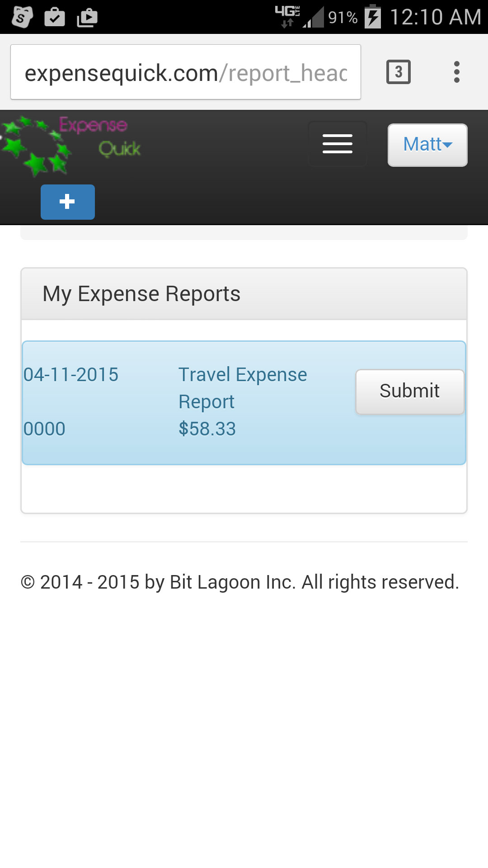Open the browser three-dot overflow menu
488x868 pixels.
(x=456, y=72)
